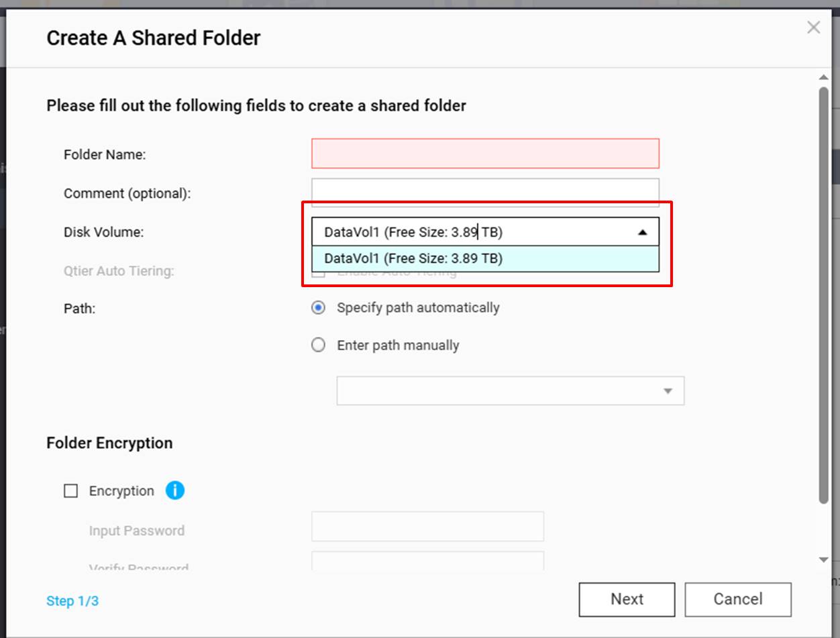This screenshot has height=638, width=840.
Task: Click the Encryption info icon
Action: click(x=174, y=490)
